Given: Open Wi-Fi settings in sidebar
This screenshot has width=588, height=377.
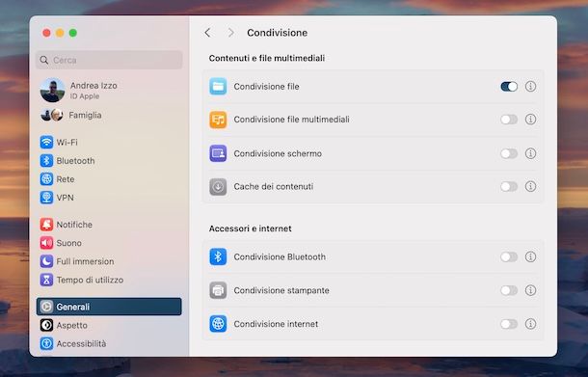Looking at the screenshot, I should pyautogui.click(x=109, y=142).
